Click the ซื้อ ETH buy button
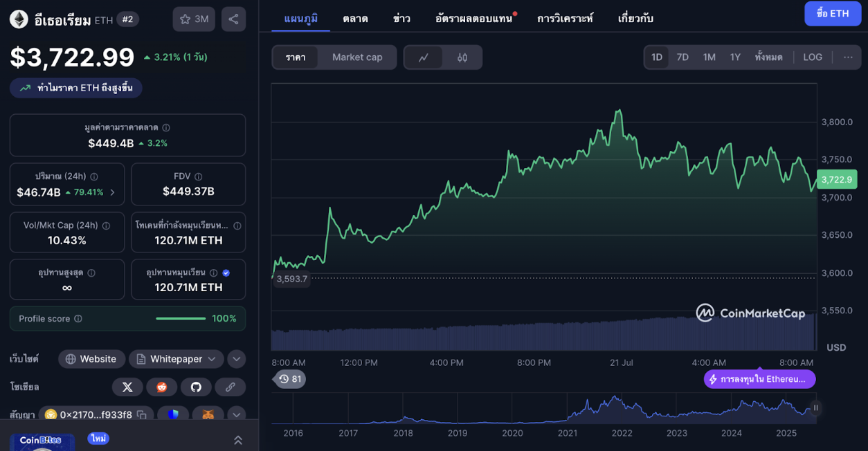The width and height of the screenshot is (868, 451). (833, 13)
